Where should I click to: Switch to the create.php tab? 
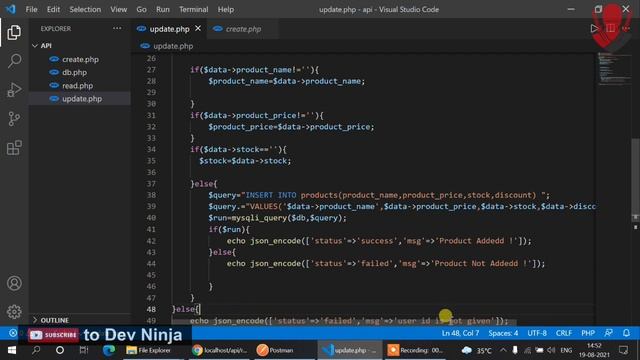click(243, 29)
